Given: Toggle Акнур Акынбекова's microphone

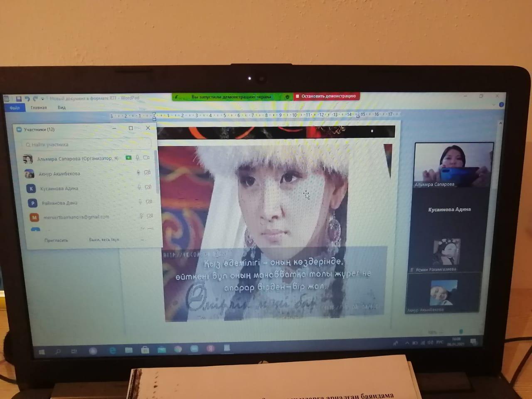Looking at the screenshot, I should pos(138,173).
